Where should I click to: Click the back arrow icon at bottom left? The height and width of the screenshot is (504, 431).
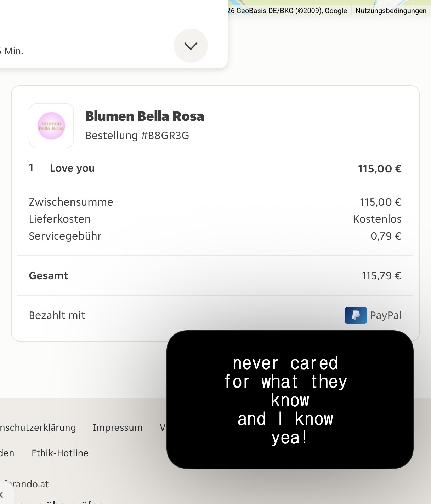tap(2, 494)
